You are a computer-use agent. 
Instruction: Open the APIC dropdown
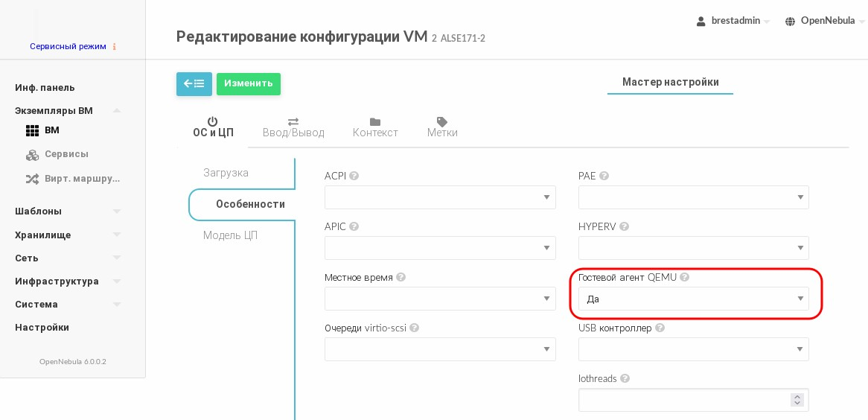coord(440,248)
